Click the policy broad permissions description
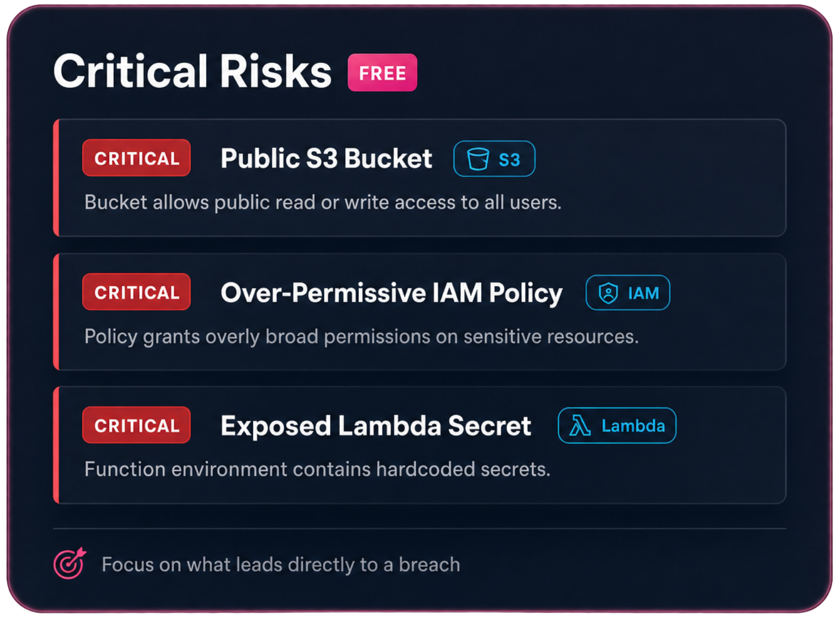Viewport: 840px width, 620px height. pyautogui.click(x=361, y=336)
